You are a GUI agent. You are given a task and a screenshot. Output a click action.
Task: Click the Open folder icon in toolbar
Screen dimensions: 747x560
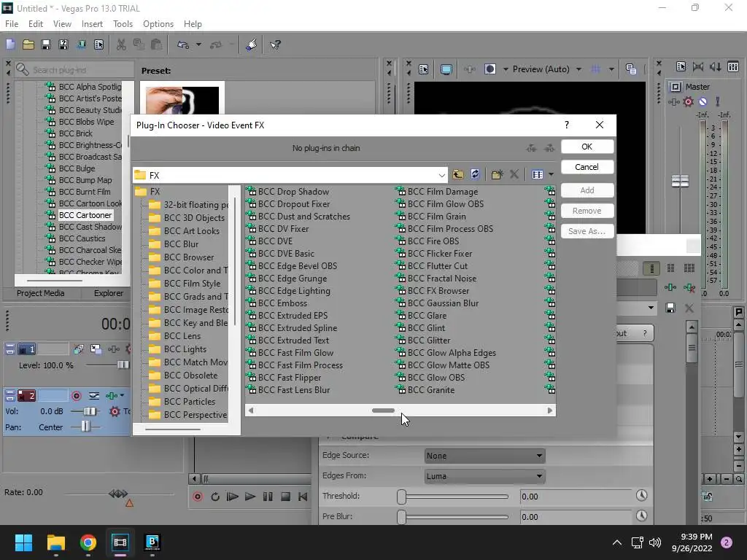tap(28, 44)
